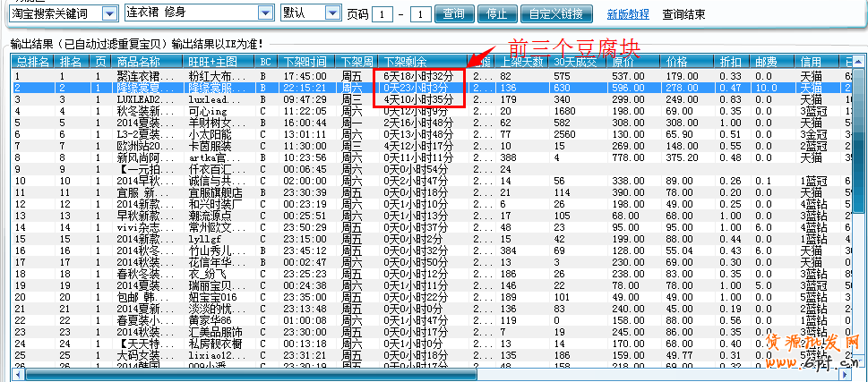Sort by 旺旺+主图 column header
868x382 pixels.
point(219,62)
